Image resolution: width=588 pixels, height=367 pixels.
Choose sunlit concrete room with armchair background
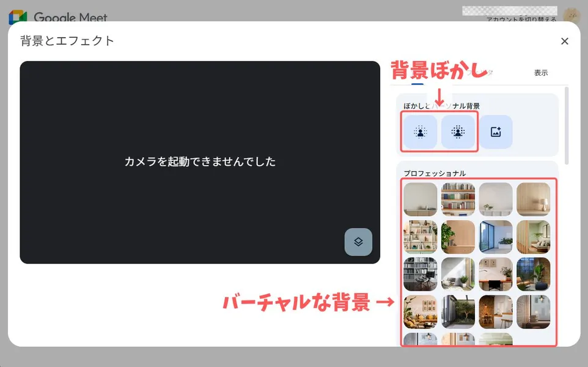tap(458, 274)
